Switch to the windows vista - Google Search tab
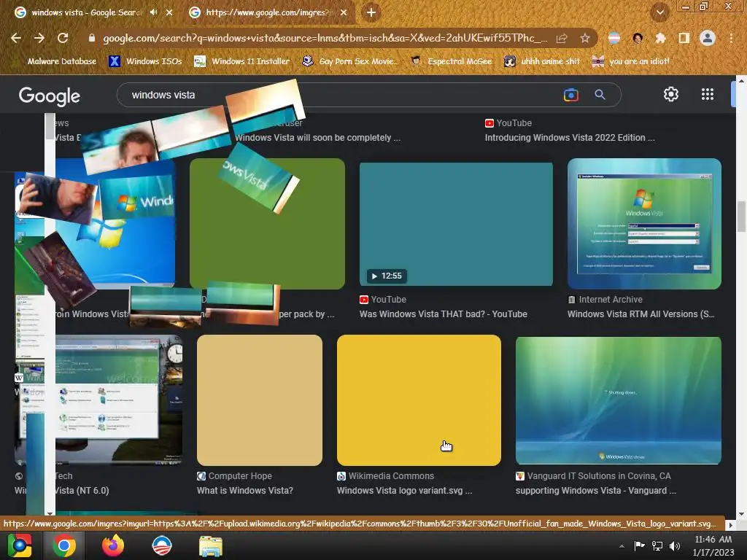The image size is (747, 560). click(x=86, y=12)
